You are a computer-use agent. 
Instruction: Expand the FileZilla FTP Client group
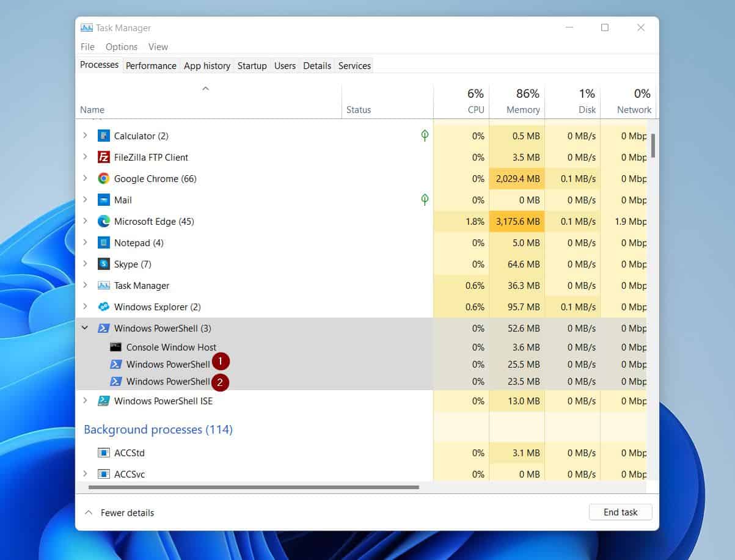pos(85,157)
